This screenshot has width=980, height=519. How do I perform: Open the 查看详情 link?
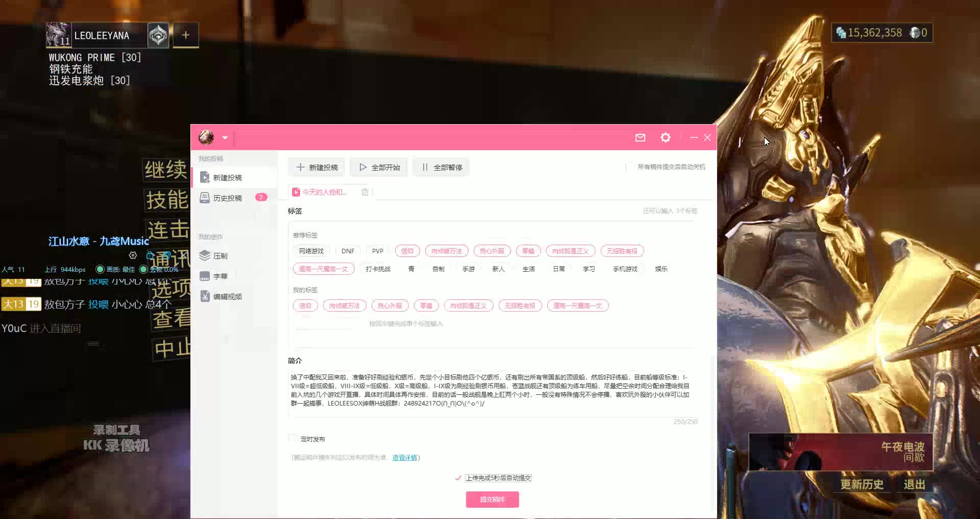point(405,458)
